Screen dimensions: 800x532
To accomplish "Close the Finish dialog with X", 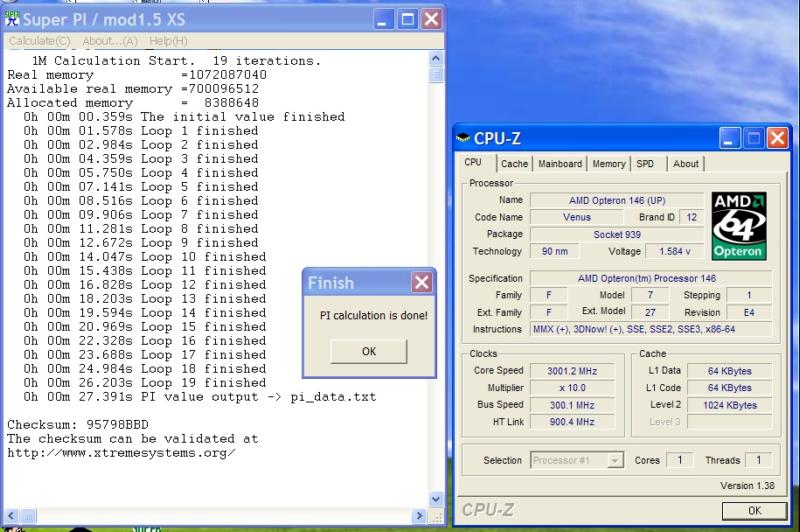I will pyautogui.click(x=421, y=283).
